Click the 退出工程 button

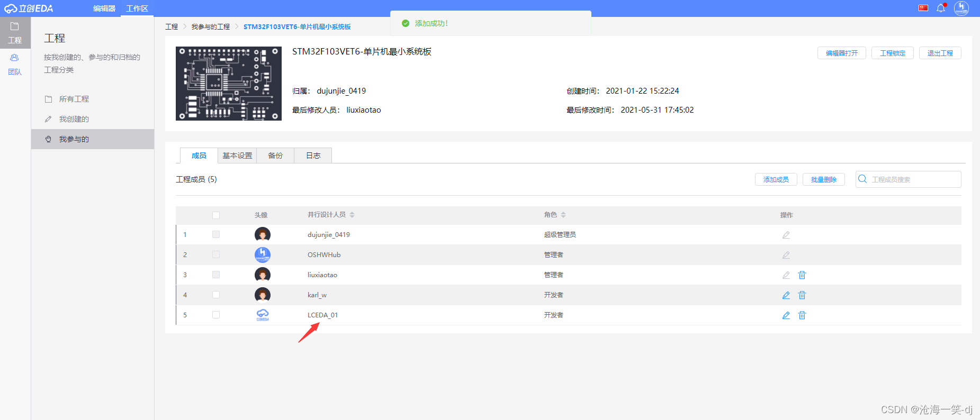coord(940,53)
